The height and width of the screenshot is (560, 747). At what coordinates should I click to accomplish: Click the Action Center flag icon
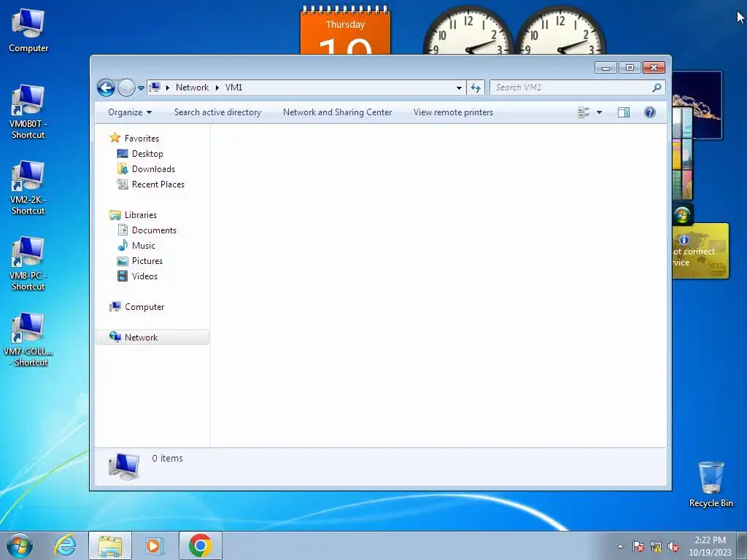638,546
